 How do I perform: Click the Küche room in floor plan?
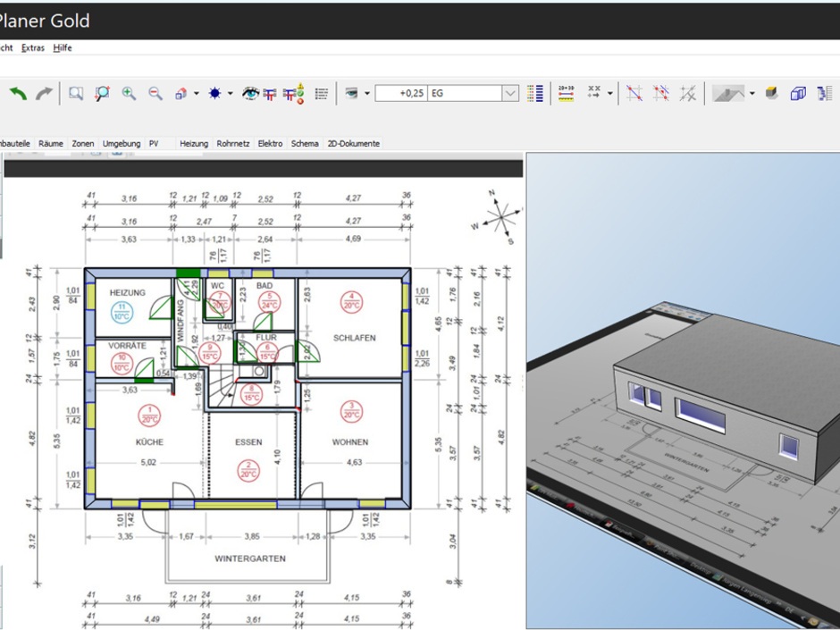pyautogui.click(x=149, y=441)
